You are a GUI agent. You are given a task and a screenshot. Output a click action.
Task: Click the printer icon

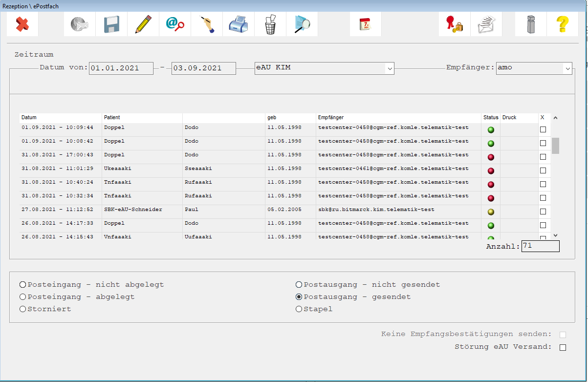point(239,24)
